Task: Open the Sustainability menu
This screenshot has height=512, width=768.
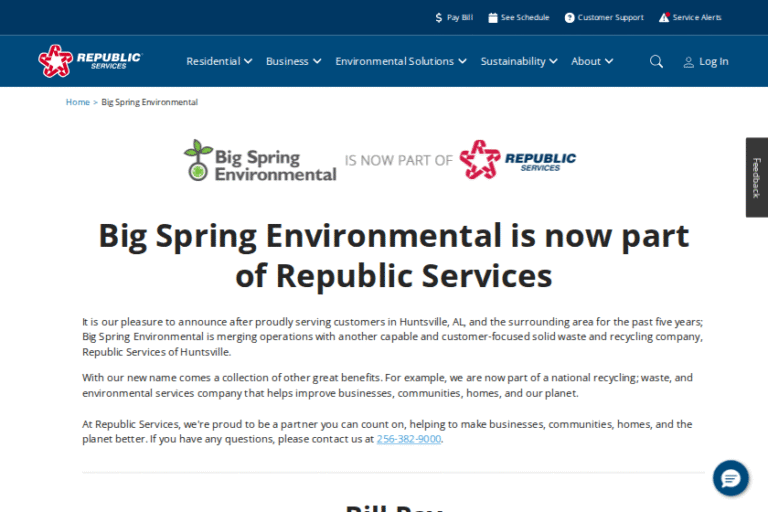Action: pyautogui.click(x=519, y=61)
